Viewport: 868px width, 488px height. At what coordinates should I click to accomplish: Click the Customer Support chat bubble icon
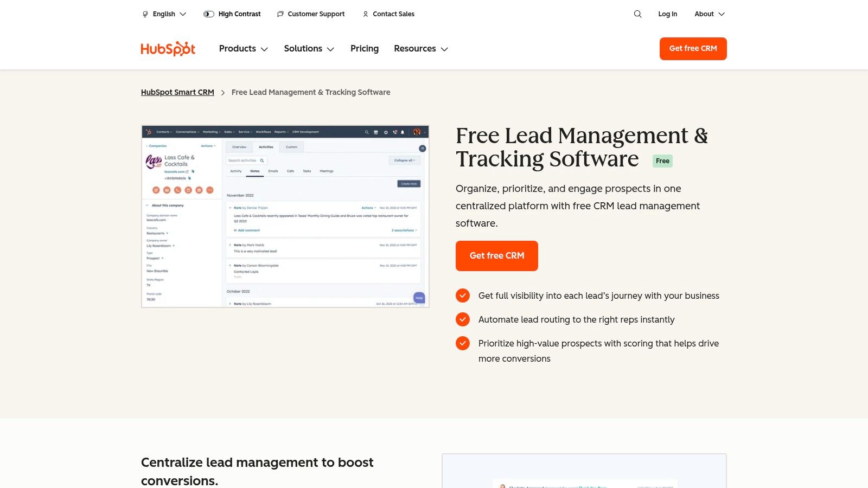(x=280, y=14)
